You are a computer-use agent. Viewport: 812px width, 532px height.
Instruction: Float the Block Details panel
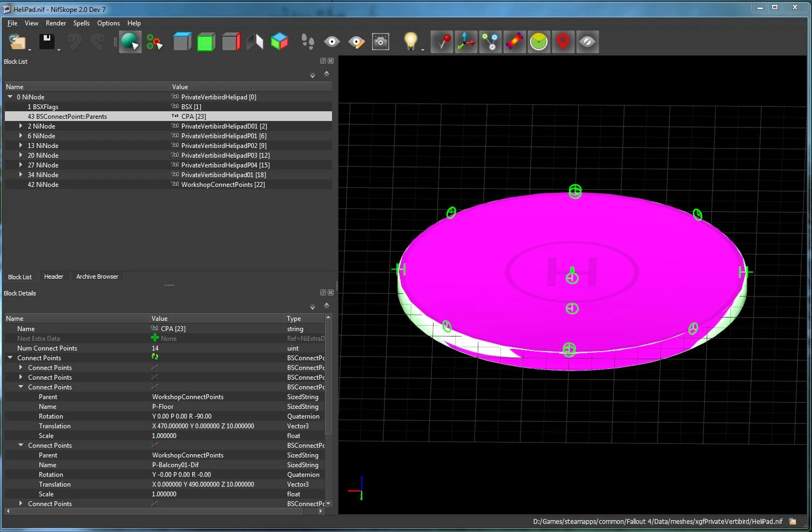(323, 293)
